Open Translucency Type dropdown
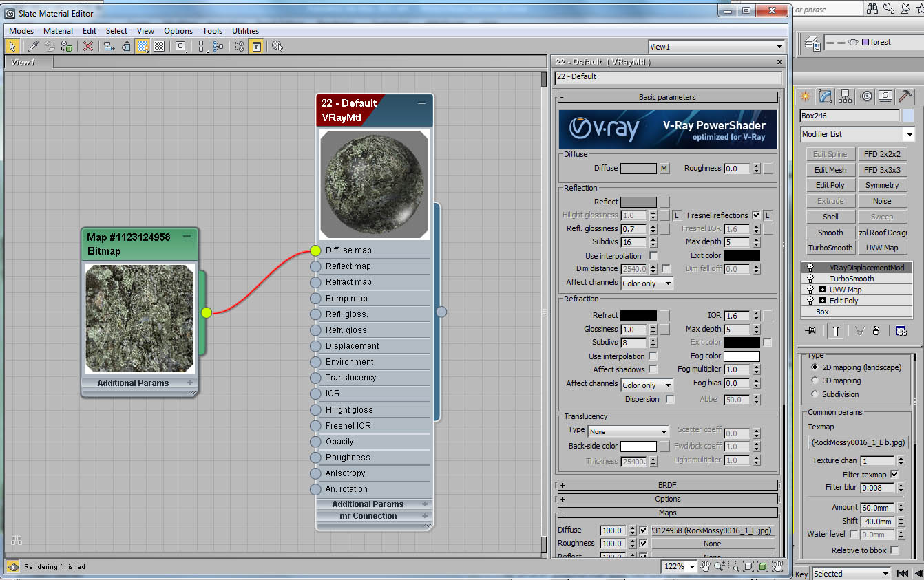 629,431
